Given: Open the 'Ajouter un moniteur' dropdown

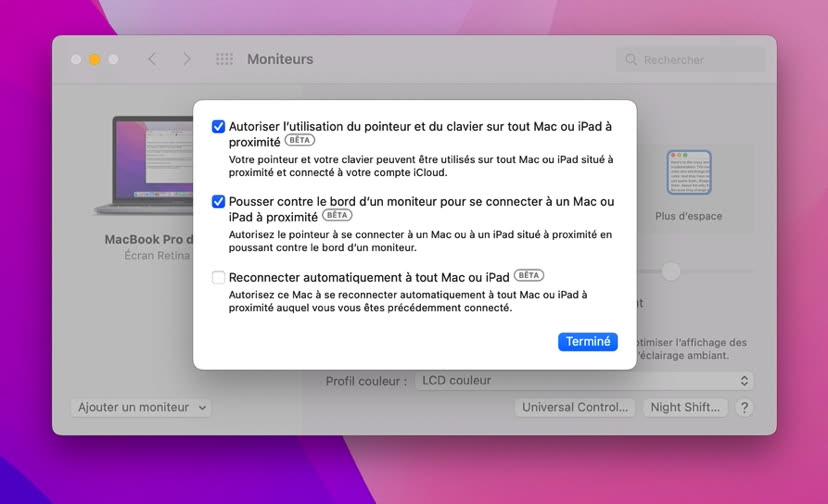Looking at the screenshot, I should tap(141, 407).
